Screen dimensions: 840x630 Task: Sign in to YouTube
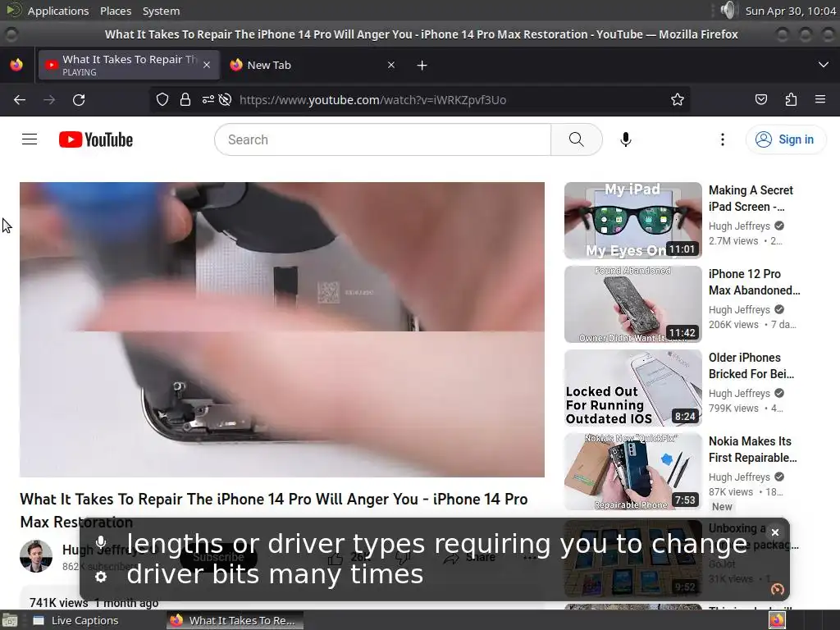(x=785, y=139)
